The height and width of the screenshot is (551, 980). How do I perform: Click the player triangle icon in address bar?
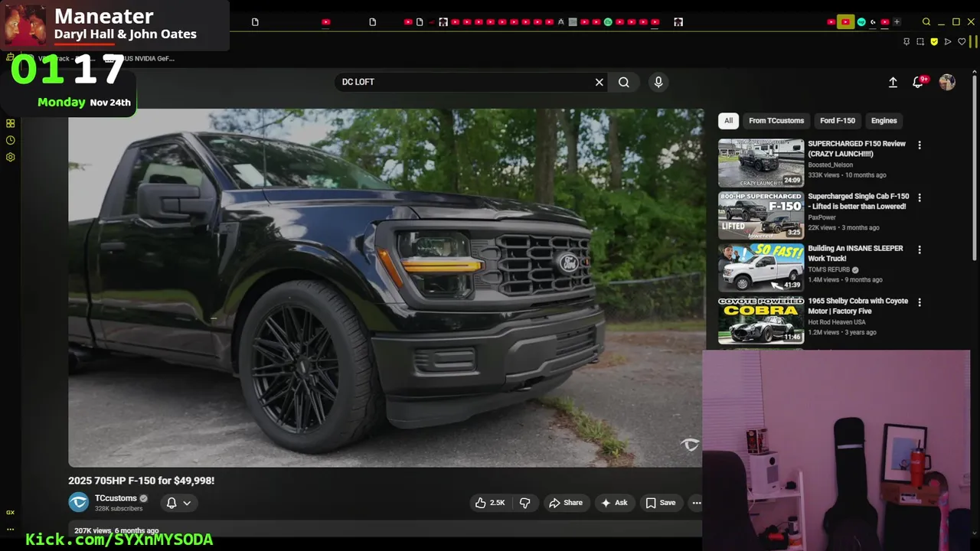pyautogui.click(x=948, y=42)
